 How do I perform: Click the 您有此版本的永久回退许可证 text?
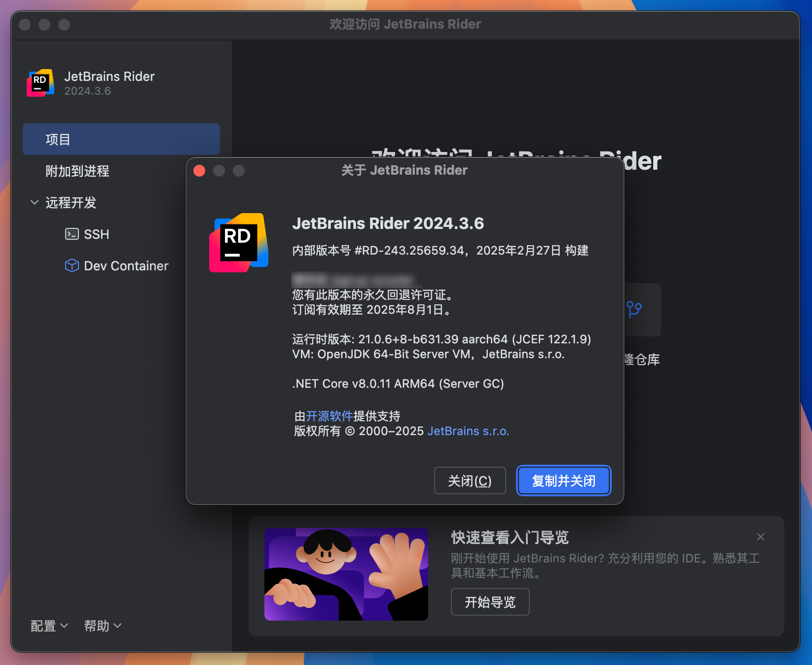pos(372,295)
